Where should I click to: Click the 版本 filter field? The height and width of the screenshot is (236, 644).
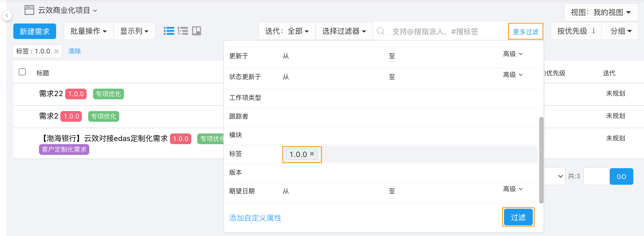(410, 172)
